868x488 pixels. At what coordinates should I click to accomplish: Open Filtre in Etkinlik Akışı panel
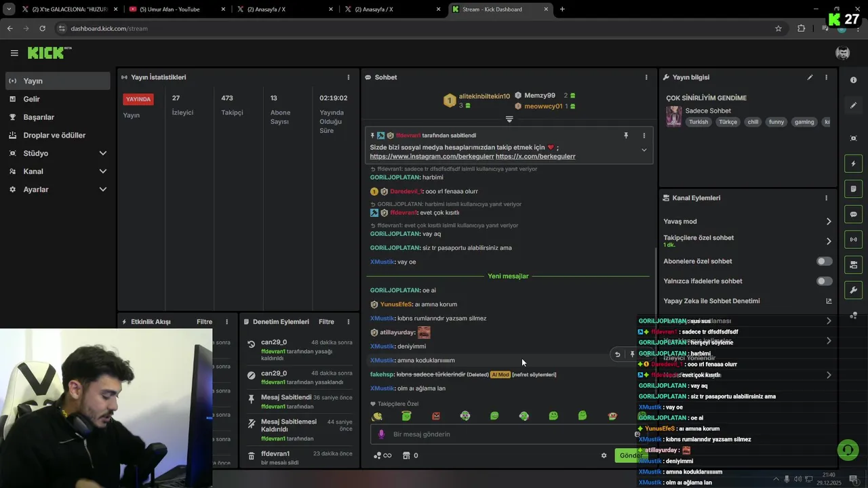tap(204, 322)
